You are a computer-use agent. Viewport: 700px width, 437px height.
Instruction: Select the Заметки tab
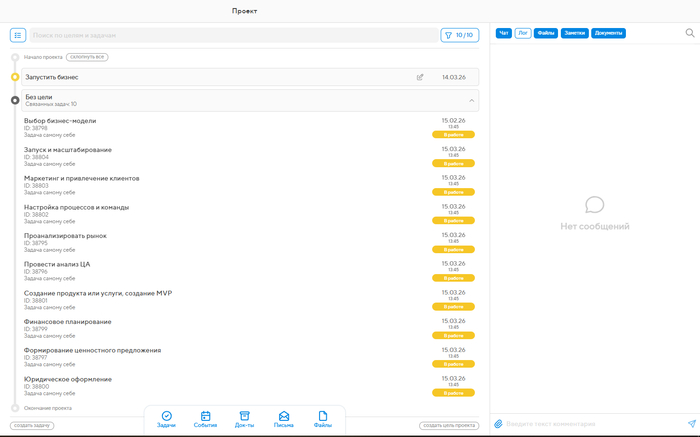(574, 33)
